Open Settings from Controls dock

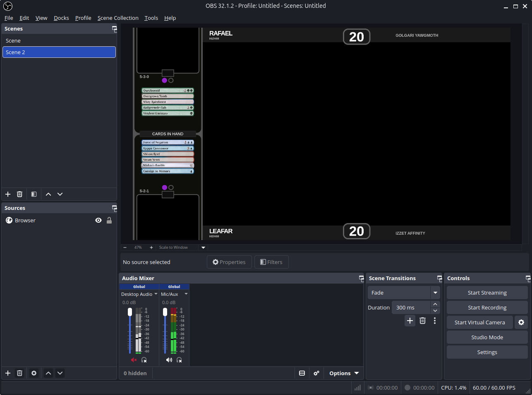[x=487, y=352]
